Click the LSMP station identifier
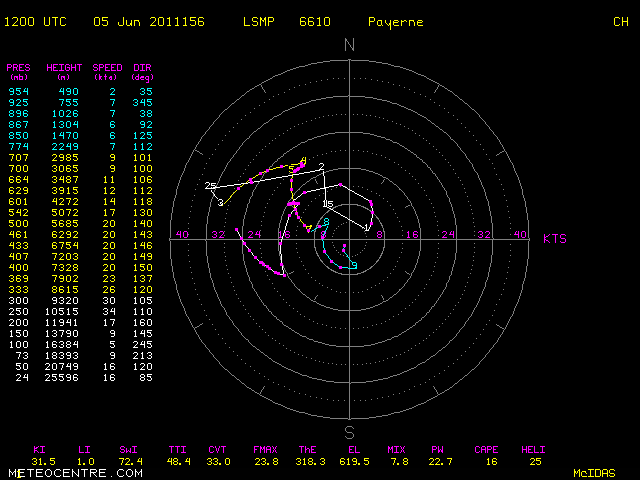640x480 pixels. 259,22
